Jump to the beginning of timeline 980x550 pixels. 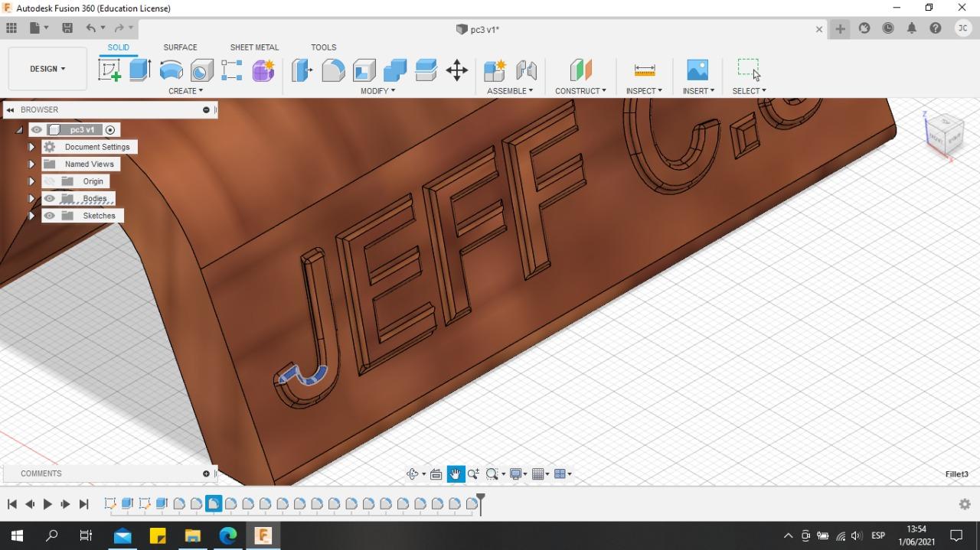(11, 504)
